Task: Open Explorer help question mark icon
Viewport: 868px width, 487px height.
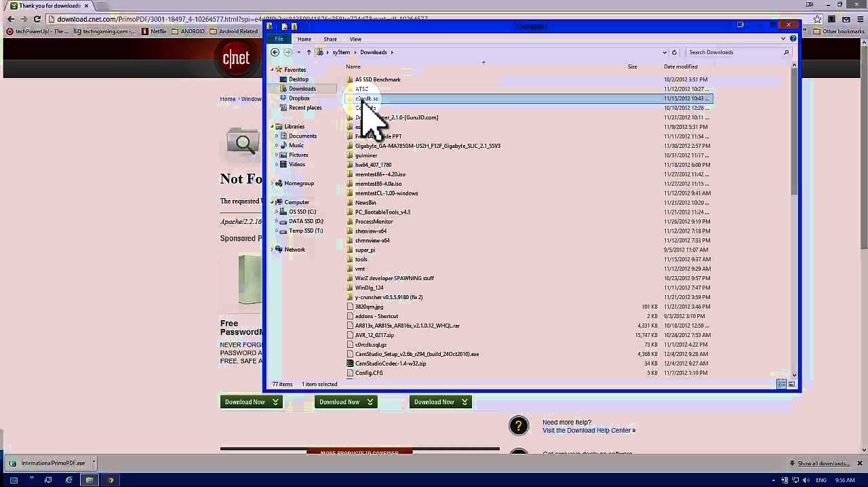Action: pyautogui.click(x=793, y=39)
